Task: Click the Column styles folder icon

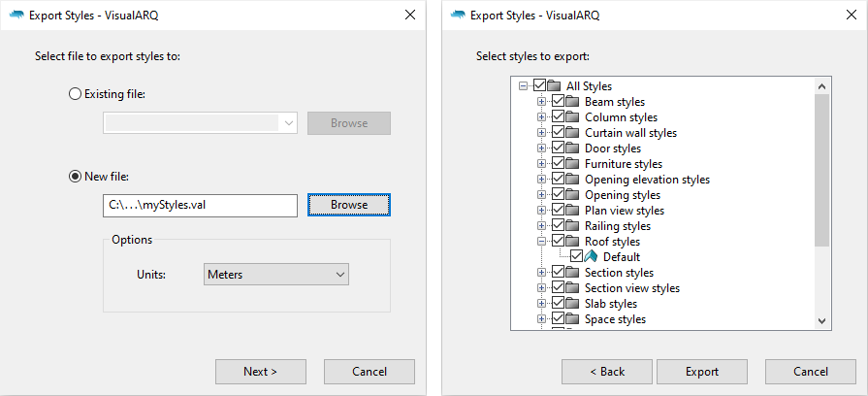Action: [x=572, y=116]
